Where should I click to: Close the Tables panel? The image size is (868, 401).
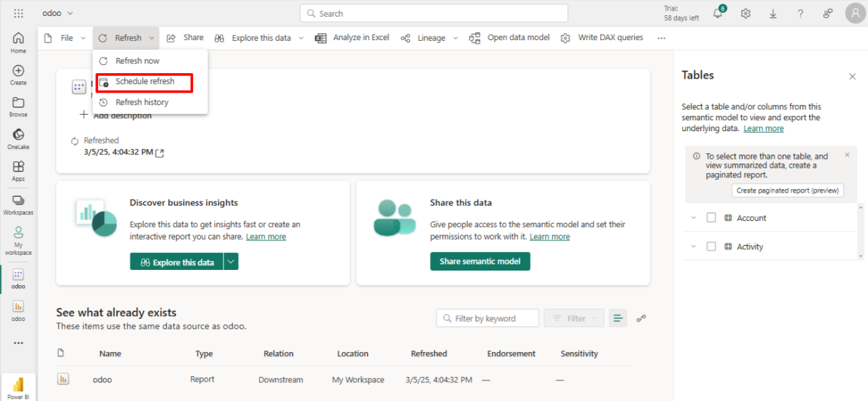[x=852, y=77]
